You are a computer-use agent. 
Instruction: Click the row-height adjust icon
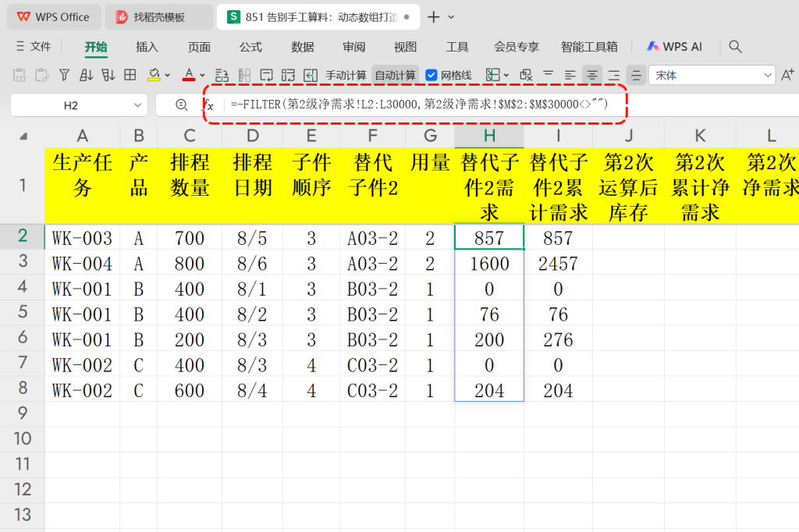(x=222, y=76)
